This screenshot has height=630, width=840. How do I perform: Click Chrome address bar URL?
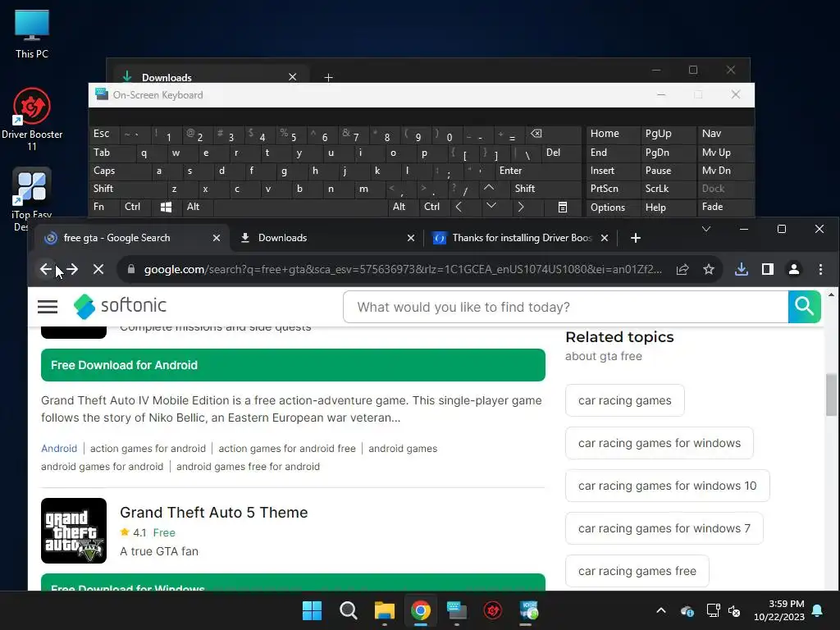click(403, 269)
